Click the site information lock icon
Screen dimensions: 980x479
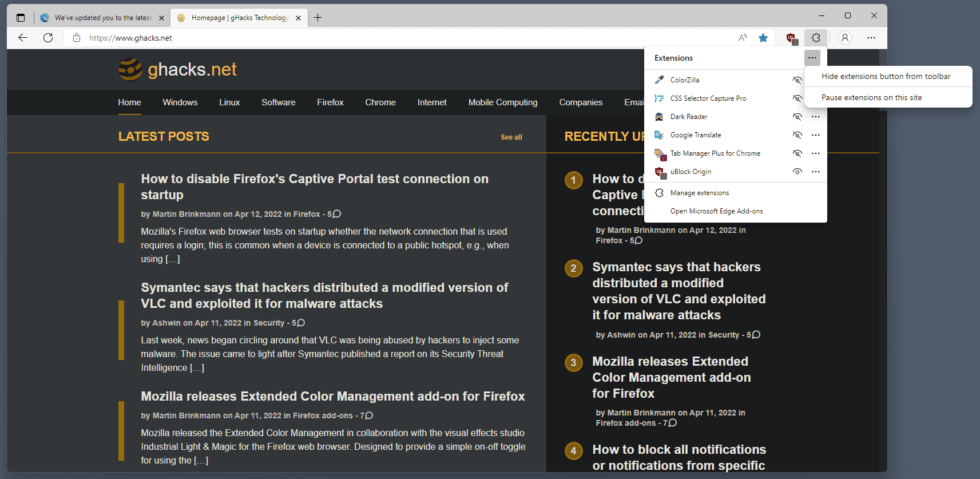point(77,38)
